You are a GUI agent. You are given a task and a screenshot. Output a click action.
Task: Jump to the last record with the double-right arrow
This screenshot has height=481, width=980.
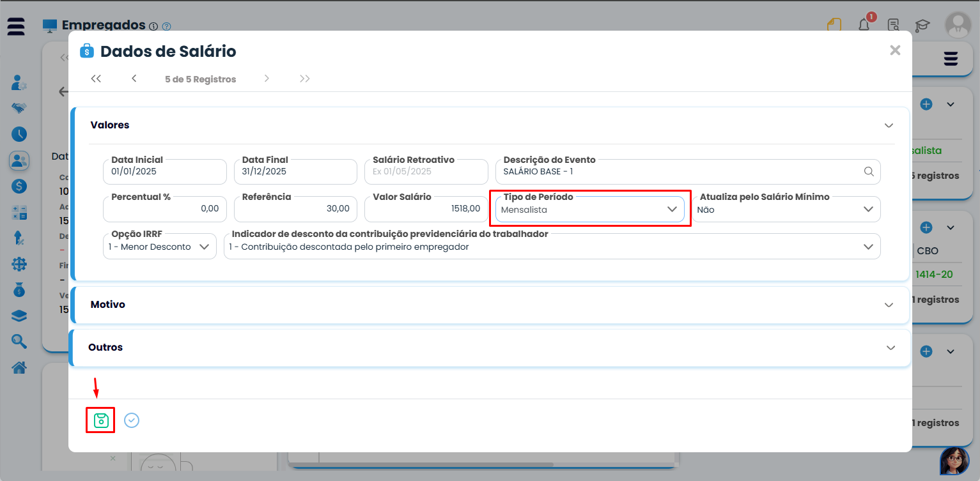[305, 79]
